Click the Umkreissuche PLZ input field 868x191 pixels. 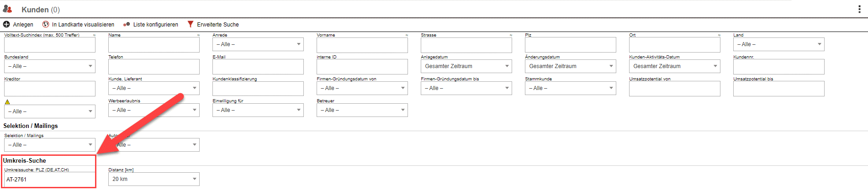pos(49,180)
